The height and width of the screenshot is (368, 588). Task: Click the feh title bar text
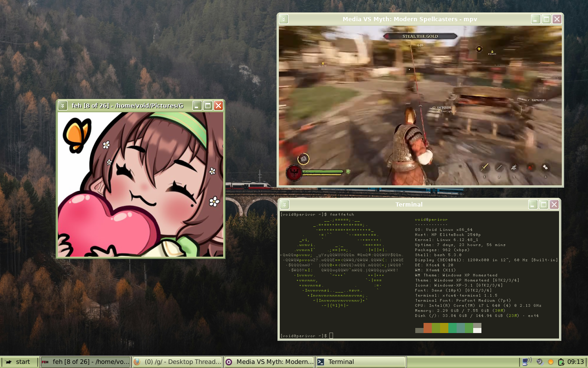(128, 106)
